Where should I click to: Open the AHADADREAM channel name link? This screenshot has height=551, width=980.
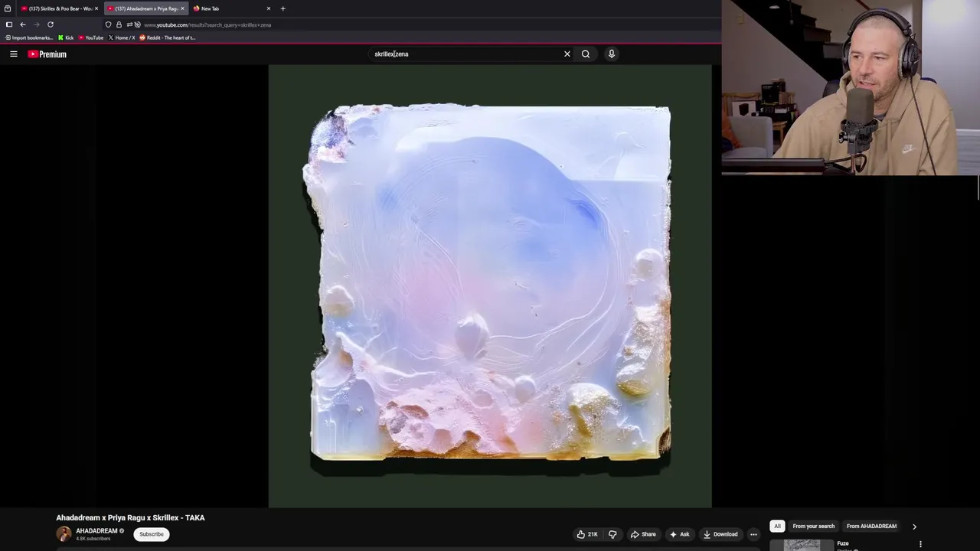click(x=96, y=531)
